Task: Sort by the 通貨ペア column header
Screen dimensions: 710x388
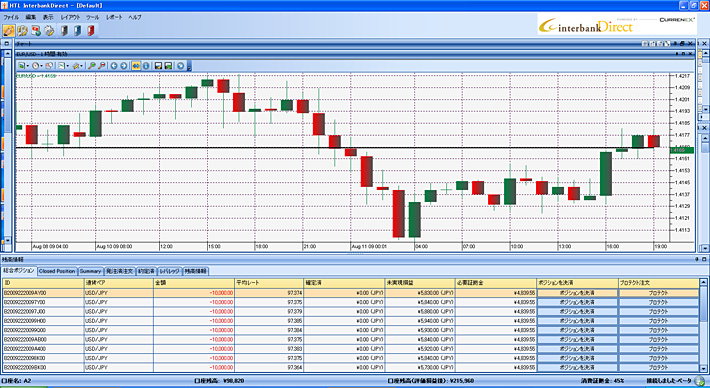Action: pyautogui.click(x=119, y=283)
